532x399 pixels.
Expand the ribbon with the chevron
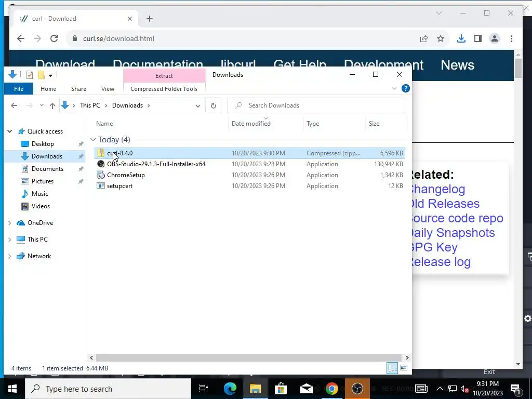(394, 88)
